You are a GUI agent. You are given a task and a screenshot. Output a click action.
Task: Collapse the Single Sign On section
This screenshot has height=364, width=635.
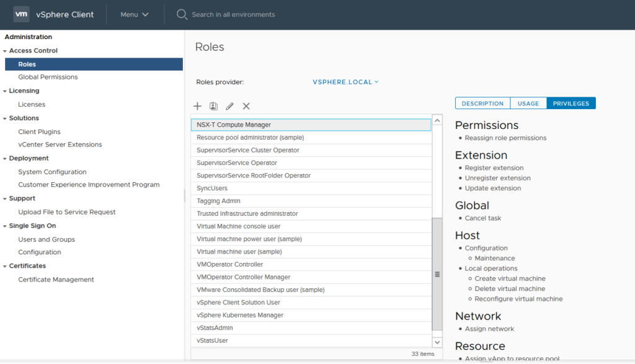(x=6, y=226)
